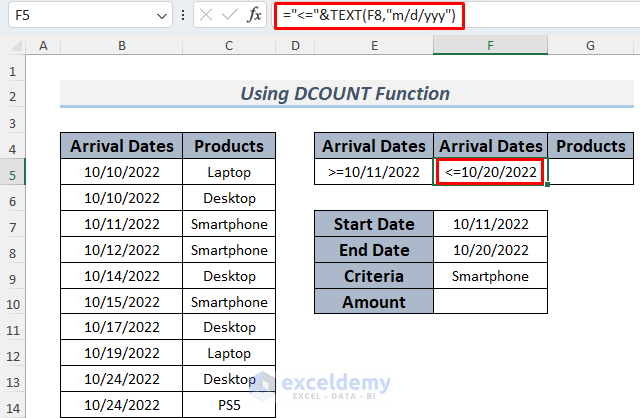
Task: Open the Name Box dropdown arrow
Action: [x=162, y=16]
